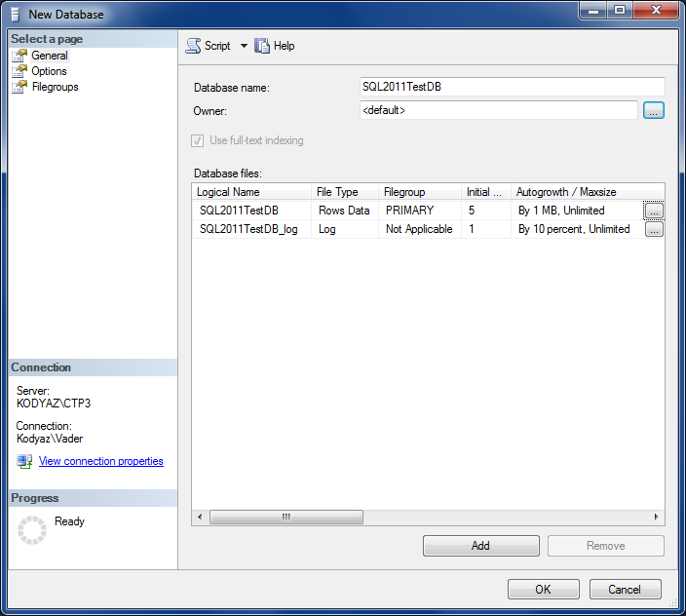Click the PRIMARY filegroup cell
This screenshot has width=686, height=616.
click(420, 211)
